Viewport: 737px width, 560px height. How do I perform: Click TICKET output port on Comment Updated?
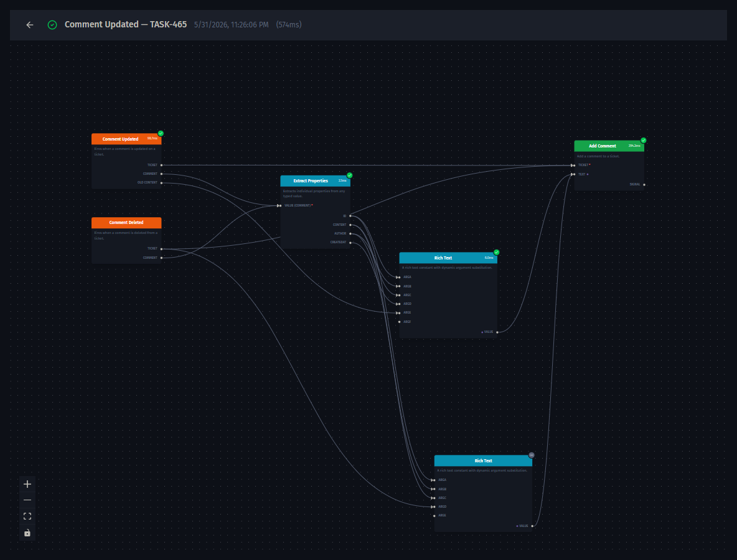[x=161, y=165]
